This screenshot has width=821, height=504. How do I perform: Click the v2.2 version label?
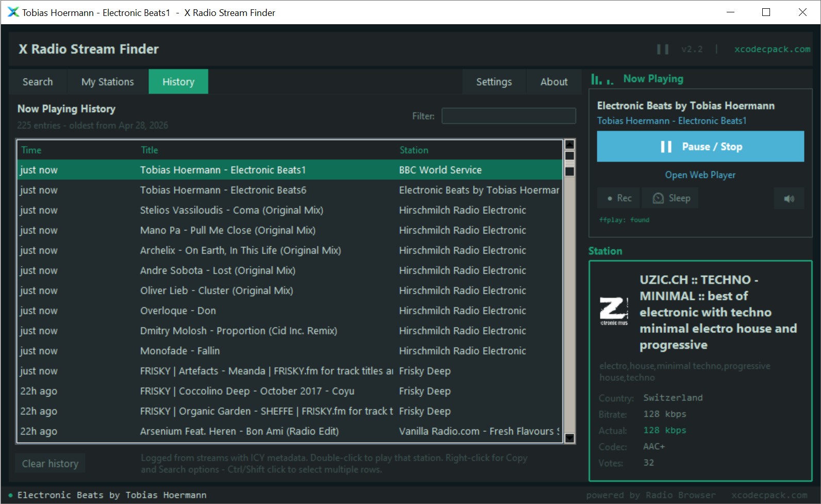point(692,49)
